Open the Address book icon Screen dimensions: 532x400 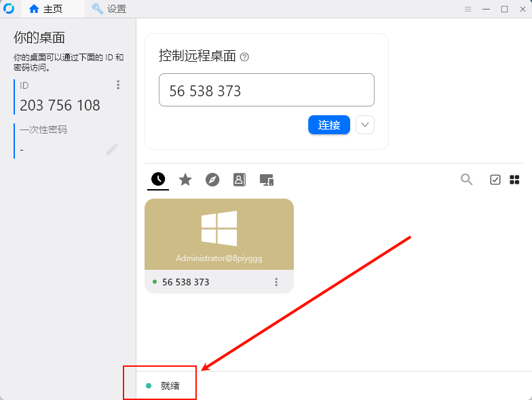click(x=239, y=180)
